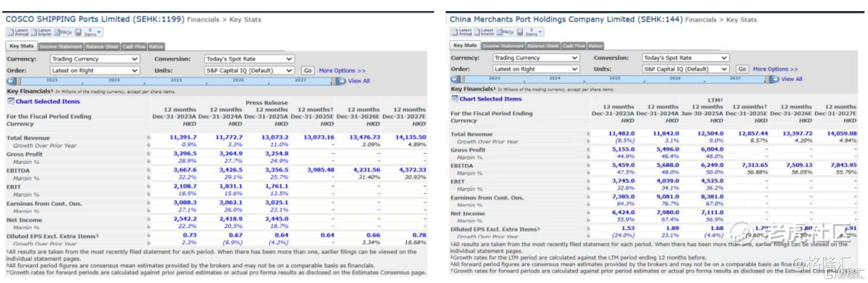Click chart icon beside COSCO Total Revenue row
Image resolution: width=868 pixels, height=283 pixels.
point(149,137)
